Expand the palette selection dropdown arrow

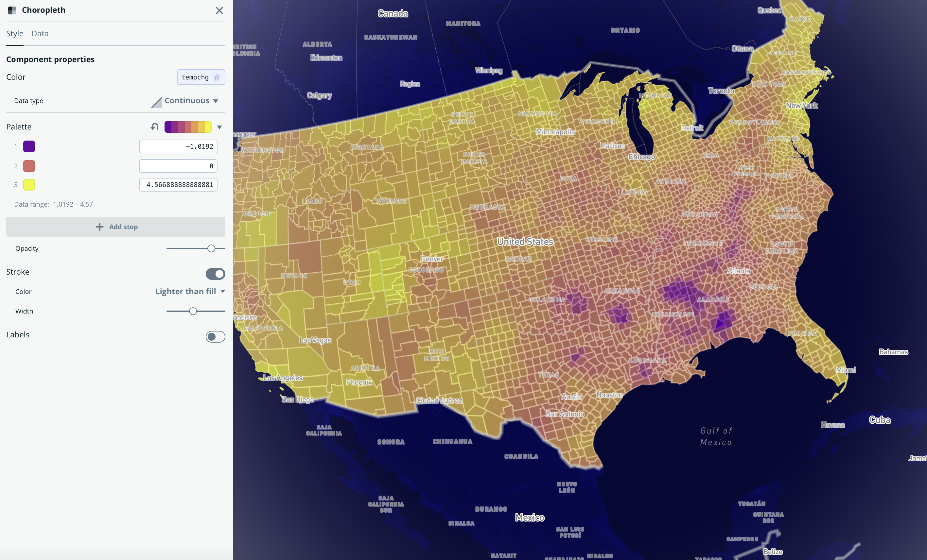[220, 127]
